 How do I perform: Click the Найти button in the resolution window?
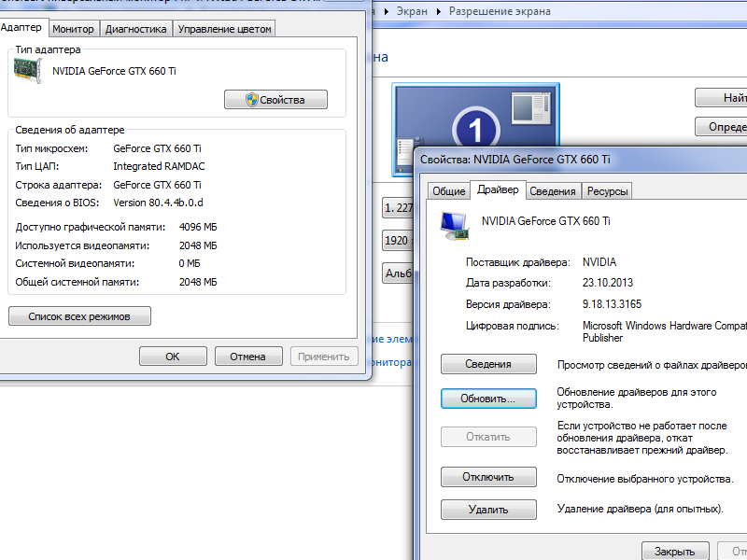(x=721, y=98)
